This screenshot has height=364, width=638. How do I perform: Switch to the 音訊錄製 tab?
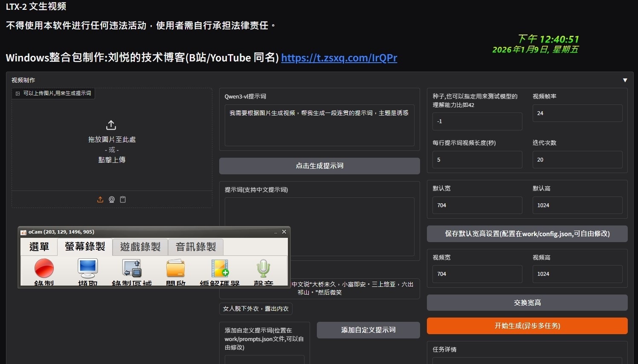tap(196, 247)
